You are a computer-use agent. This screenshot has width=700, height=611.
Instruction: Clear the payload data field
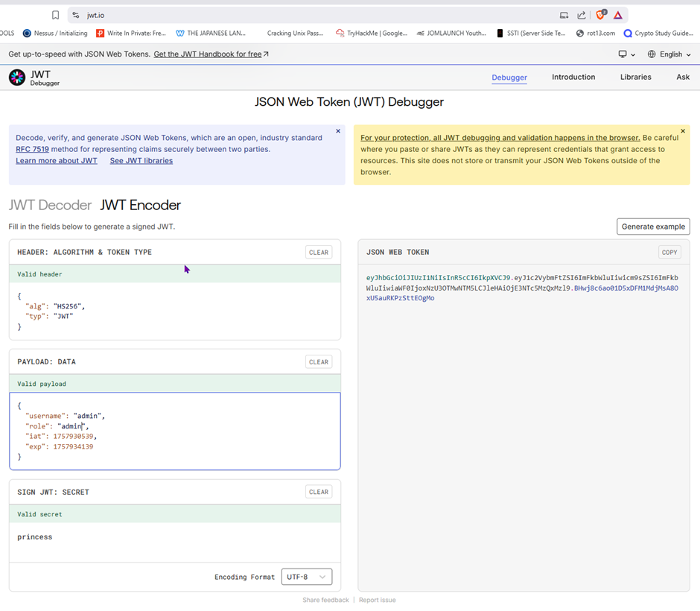319,362
